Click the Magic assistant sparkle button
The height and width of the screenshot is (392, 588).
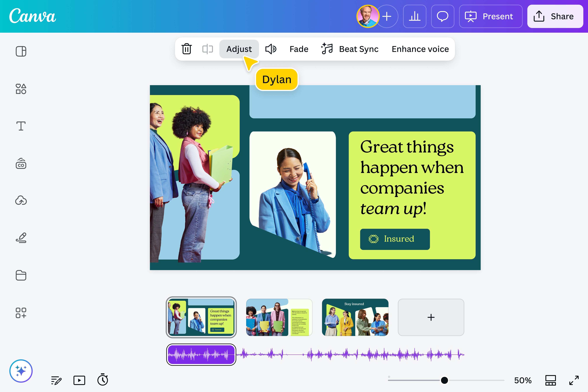pos(21,371)
